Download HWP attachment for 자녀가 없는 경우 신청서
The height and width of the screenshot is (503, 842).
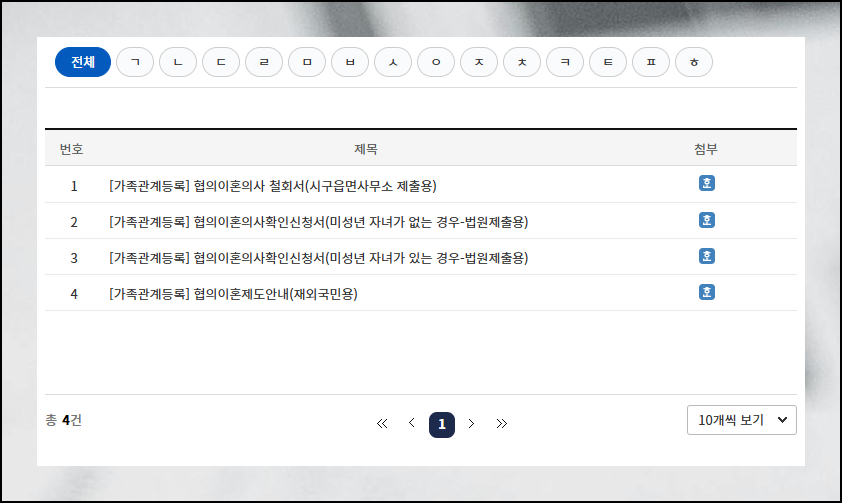click(707, 220)
